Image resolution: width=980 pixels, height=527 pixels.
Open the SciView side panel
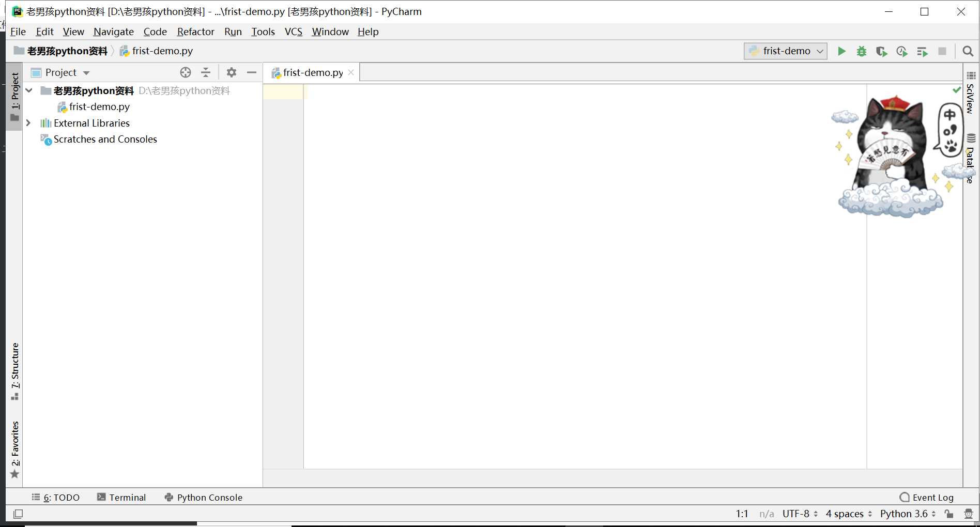(x=970, y=92)
